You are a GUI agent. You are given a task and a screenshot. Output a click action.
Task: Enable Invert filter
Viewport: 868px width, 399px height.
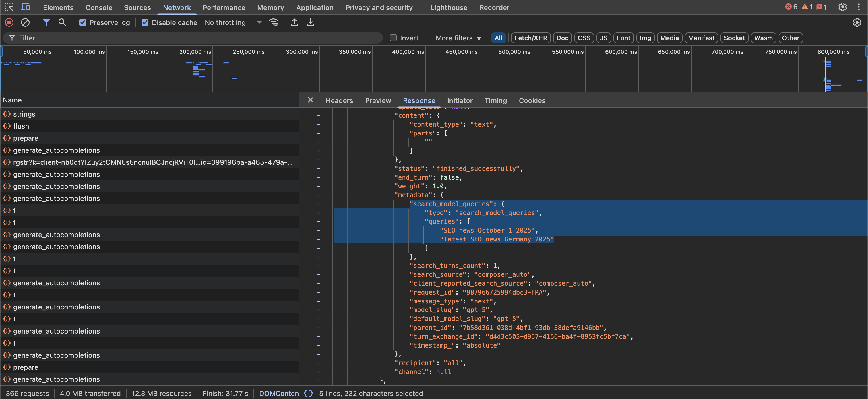click(393, 38)
